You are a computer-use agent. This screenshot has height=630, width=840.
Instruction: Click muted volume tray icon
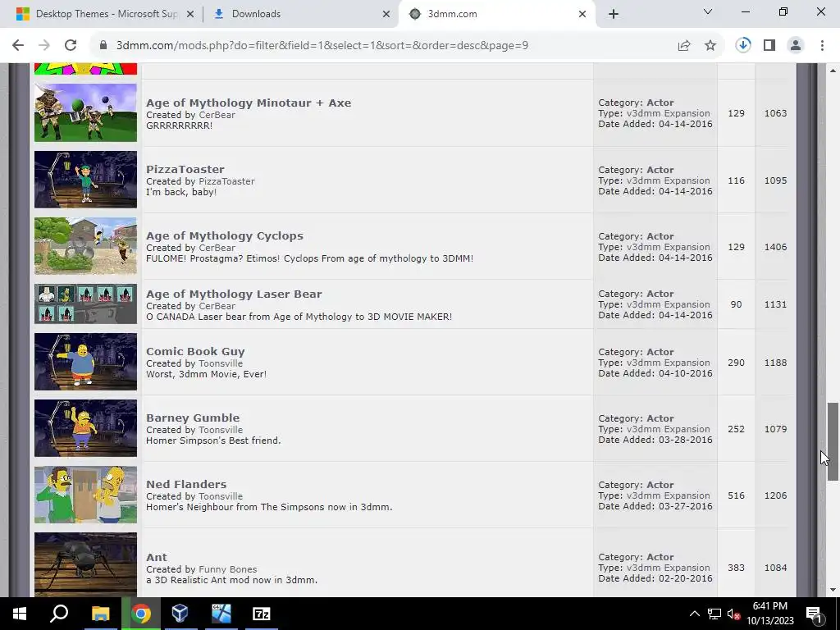(x=734, y=614)
